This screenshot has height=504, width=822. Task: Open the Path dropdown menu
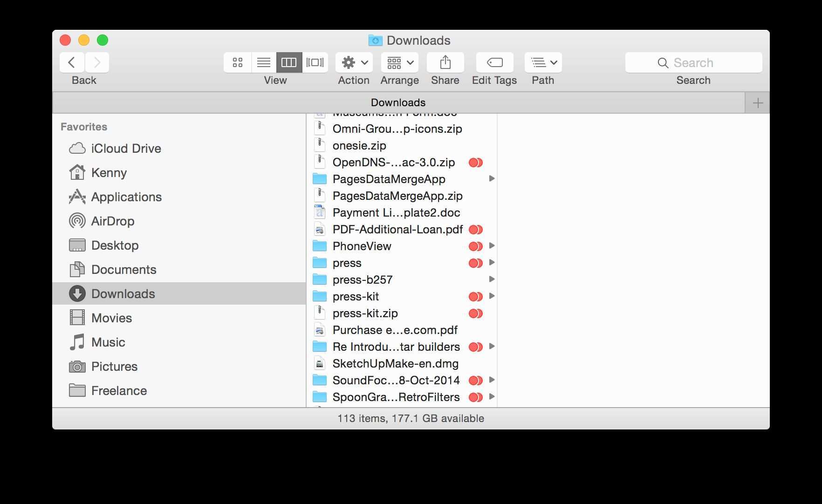coord(543,62)
